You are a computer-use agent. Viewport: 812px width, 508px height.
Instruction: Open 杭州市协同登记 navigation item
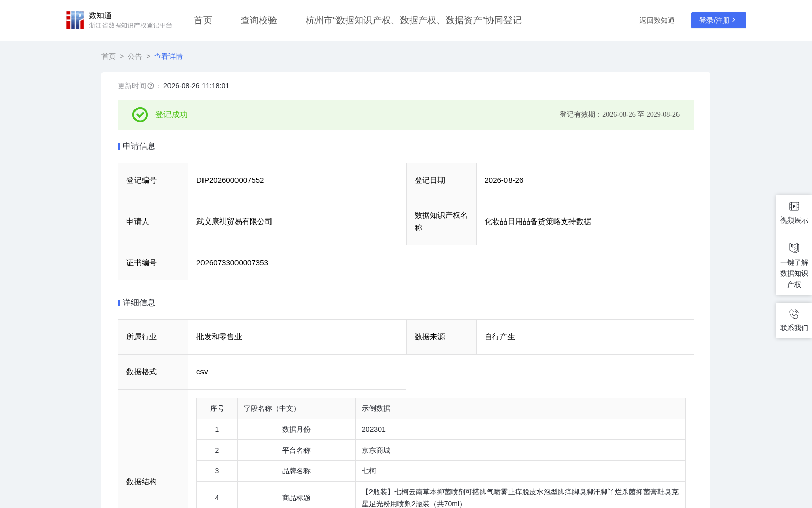pyautogui.click(x=414, y=20)
